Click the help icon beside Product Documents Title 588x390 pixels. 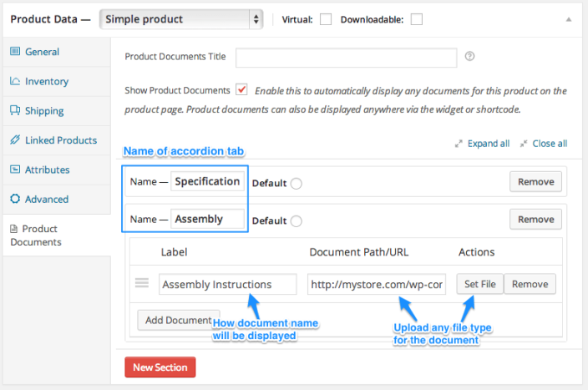coord(470,57)
